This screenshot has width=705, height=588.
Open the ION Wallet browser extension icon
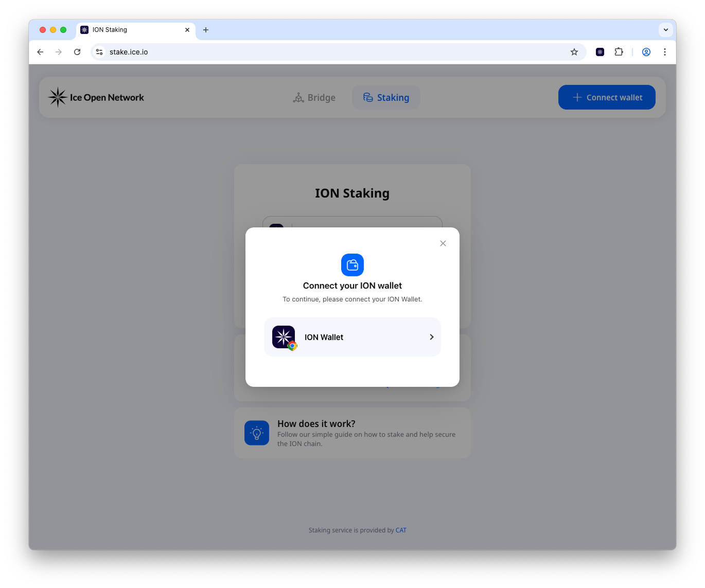[x=600, y=52]
